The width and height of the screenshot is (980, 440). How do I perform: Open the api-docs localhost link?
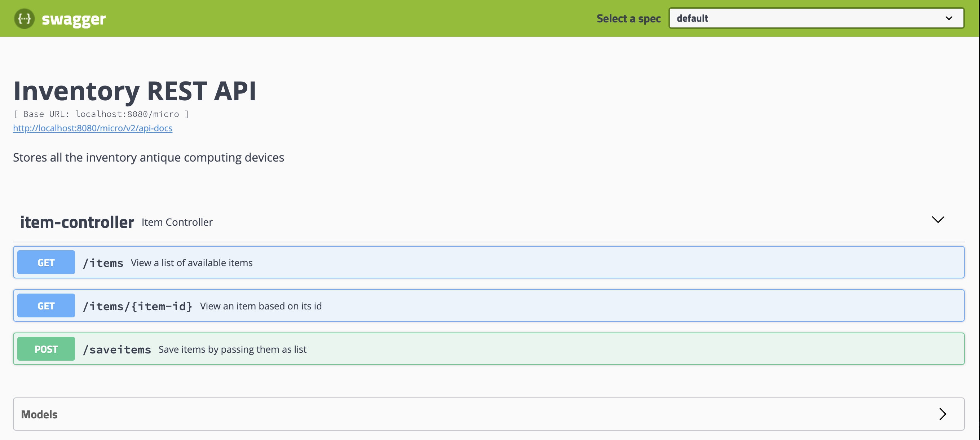click(x=92, y=128)
